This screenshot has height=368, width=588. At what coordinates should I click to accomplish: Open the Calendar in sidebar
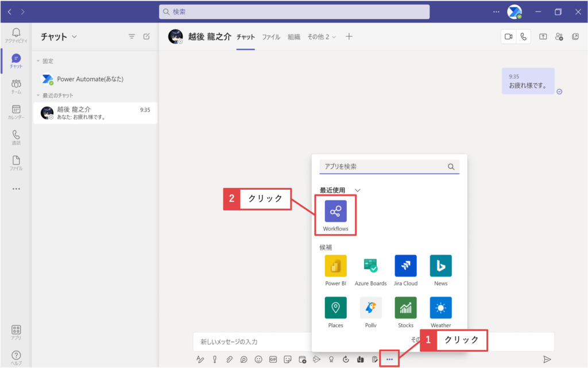[x=16, y=112]
